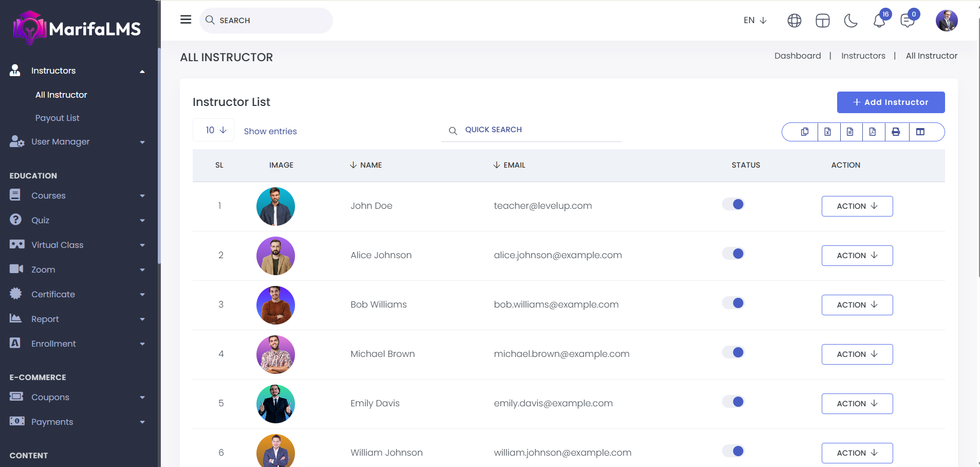Toggle status for John Doe

click(x=733, y=205)
